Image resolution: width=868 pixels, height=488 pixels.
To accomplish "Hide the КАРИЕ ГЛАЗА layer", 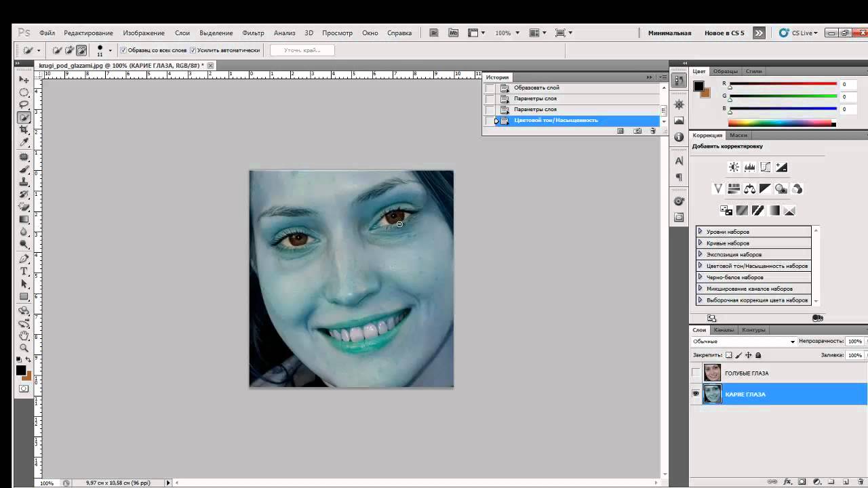I will tap(696, 394).
